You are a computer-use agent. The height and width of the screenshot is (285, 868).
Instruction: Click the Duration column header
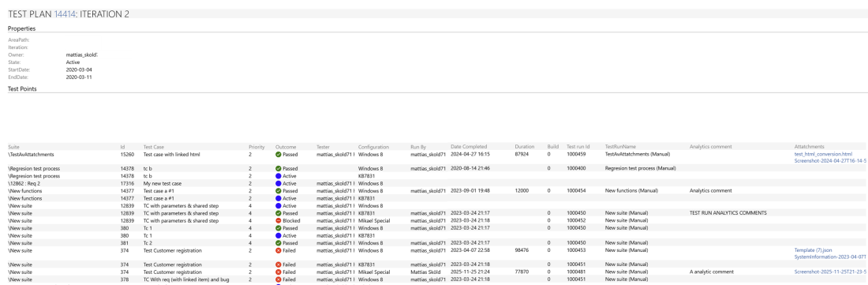point(524,147)
